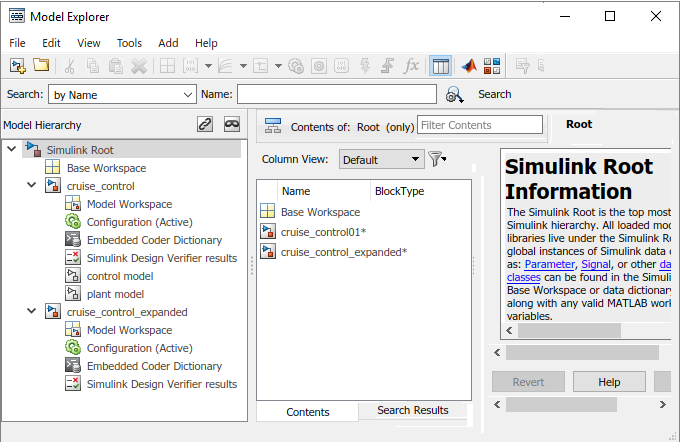Click the Open folder toolbar icon

[x=41, y=66]
